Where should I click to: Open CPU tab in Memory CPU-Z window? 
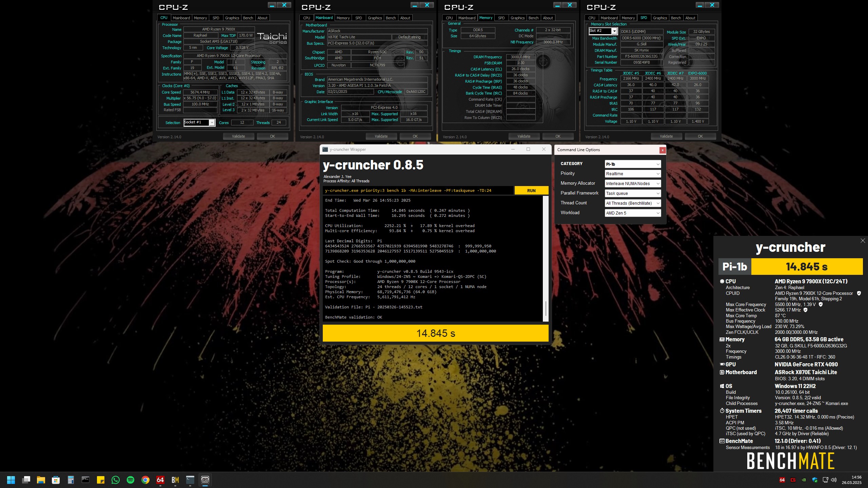click(x=449, y=18)
